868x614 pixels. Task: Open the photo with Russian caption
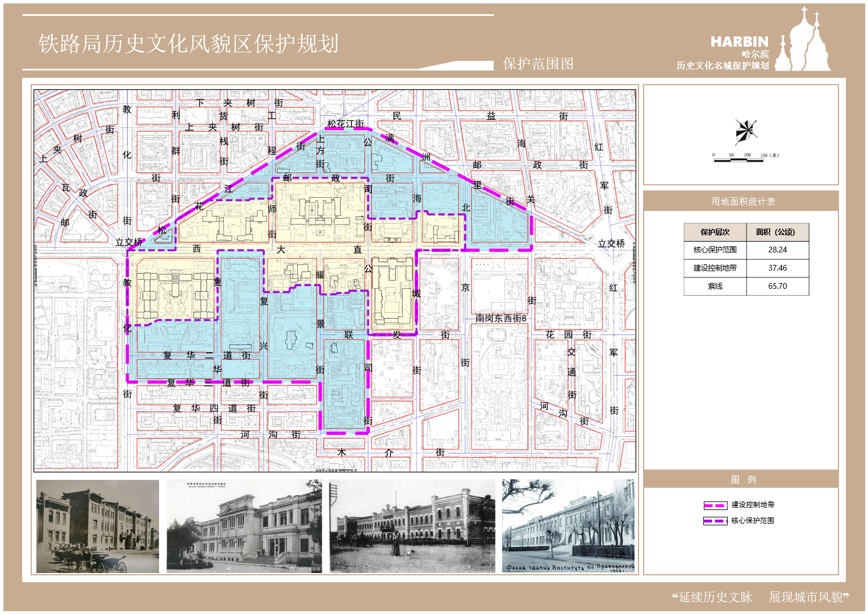(x=568, y=526)
